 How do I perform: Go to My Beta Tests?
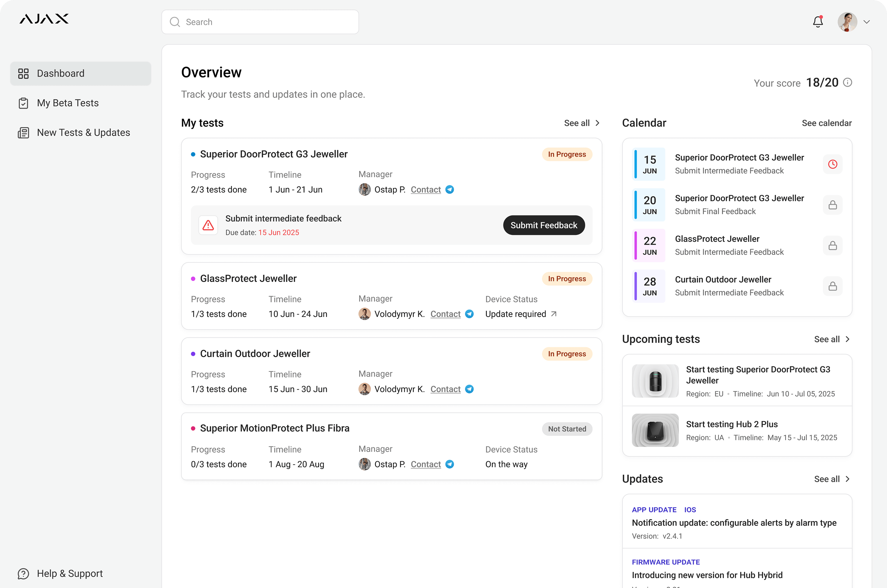(x=81, y=103)
